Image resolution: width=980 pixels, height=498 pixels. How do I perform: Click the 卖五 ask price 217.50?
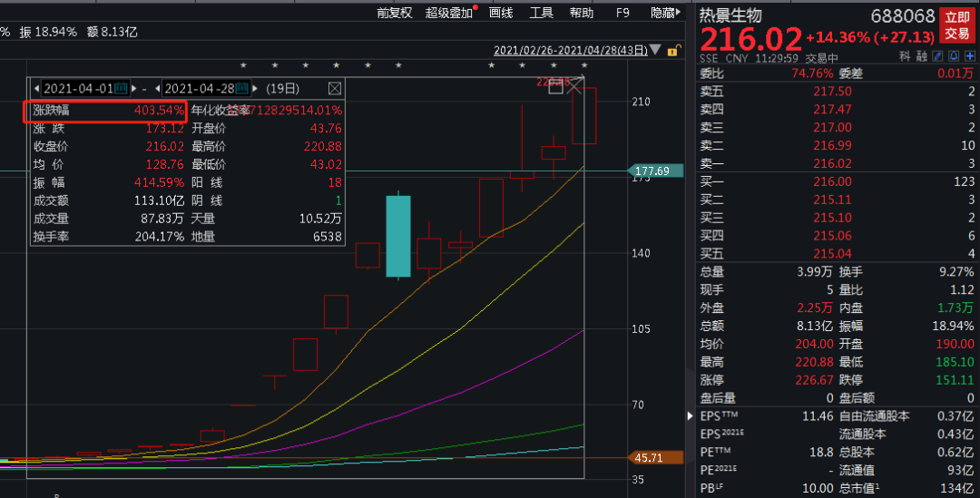coord(832,92)
